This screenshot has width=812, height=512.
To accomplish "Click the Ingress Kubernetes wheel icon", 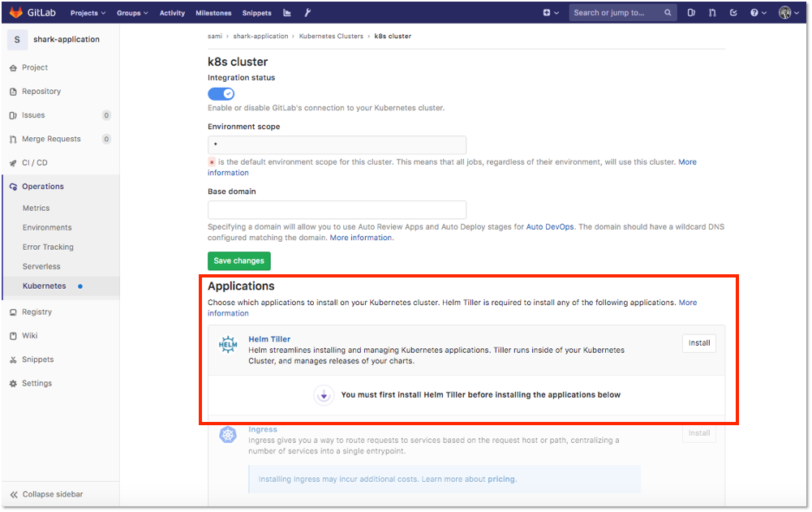I will pos(228,435).
